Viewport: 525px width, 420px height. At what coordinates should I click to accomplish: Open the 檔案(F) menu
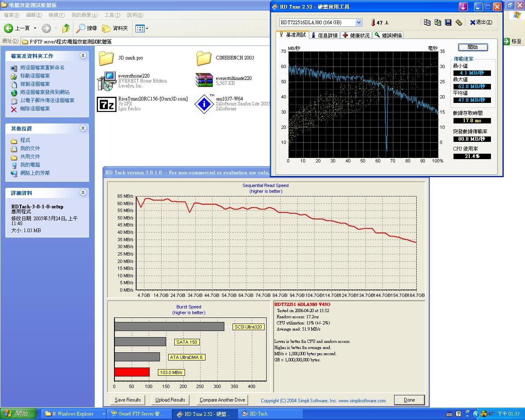point(11,15)
